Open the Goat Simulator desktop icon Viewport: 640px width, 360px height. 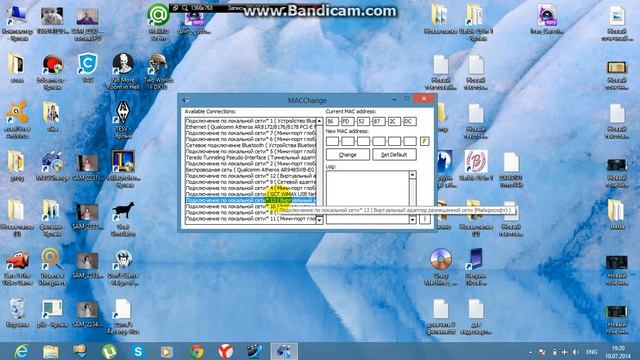tap(123, 218)
